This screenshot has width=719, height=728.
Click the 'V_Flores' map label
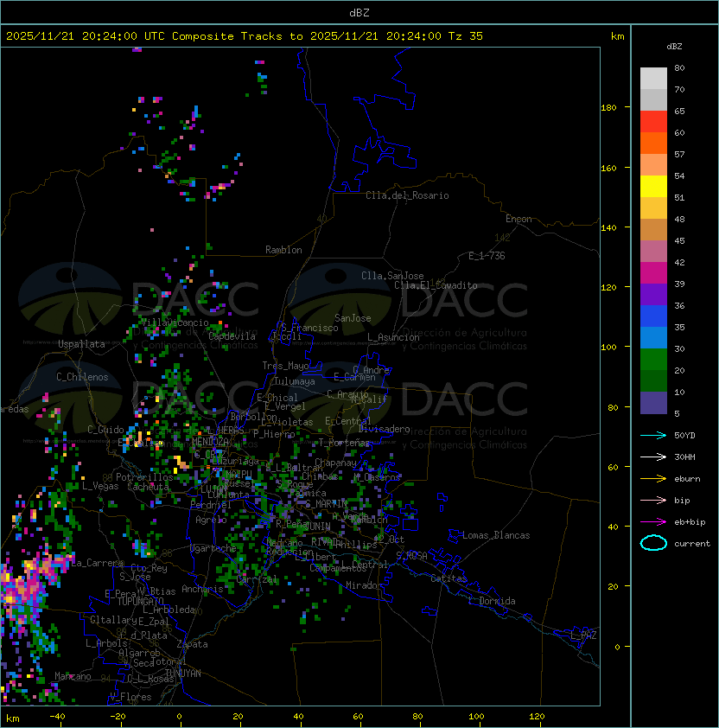(x=130, y=697)
